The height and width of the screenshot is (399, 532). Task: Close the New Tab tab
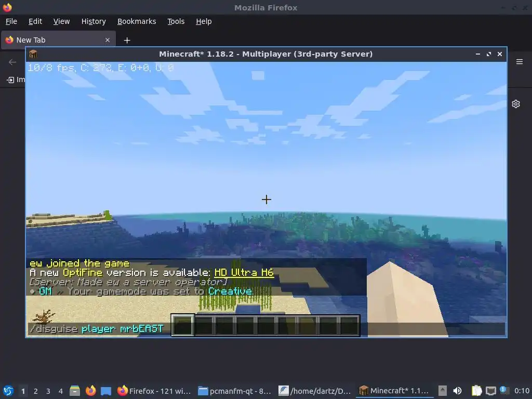click(x=108, y=40)
